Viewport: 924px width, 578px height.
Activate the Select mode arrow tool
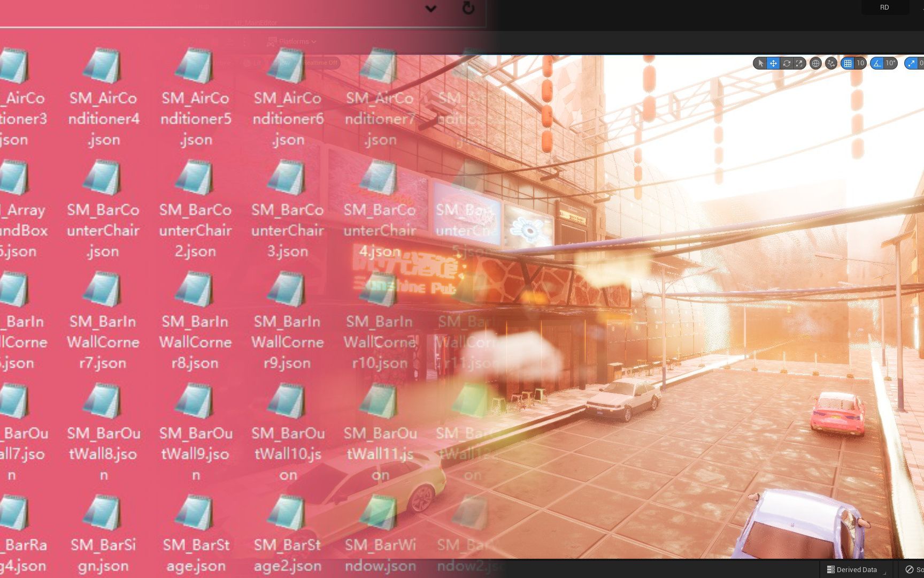coord(760,63)
